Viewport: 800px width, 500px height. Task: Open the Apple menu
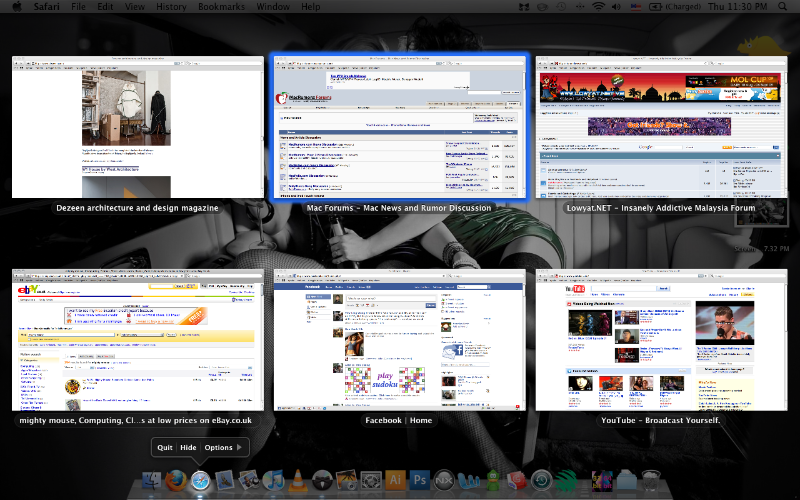(x=15, y=7)
